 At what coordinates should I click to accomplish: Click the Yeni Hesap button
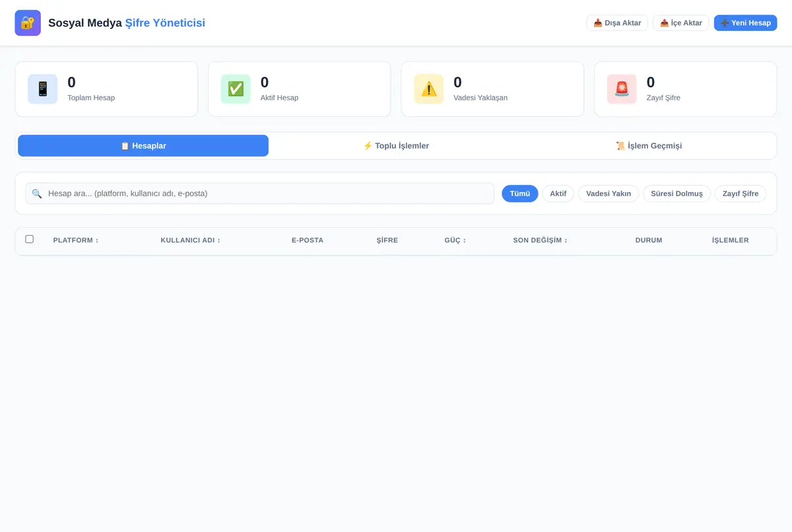point(745,23)
